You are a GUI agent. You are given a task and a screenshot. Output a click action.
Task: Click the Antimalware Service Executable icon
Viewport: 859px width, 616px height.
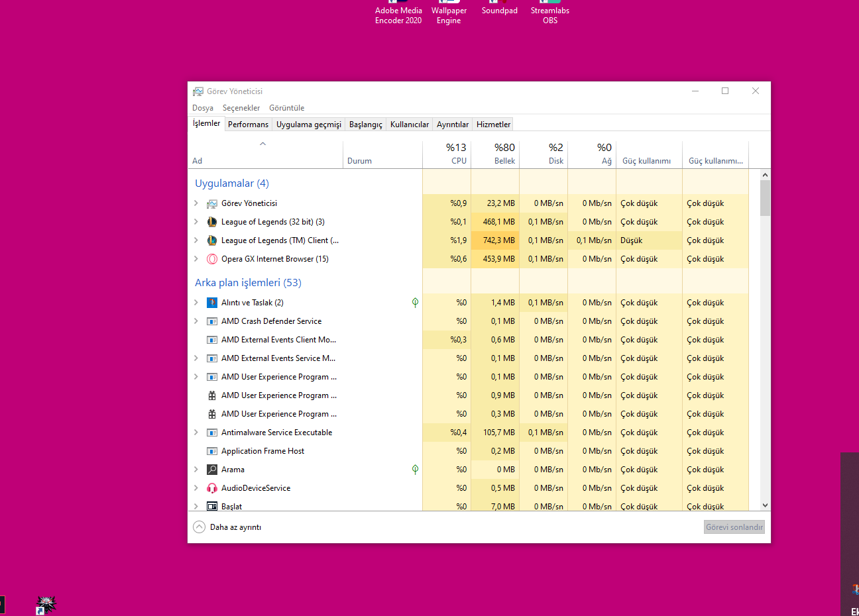tap(212, 433)
